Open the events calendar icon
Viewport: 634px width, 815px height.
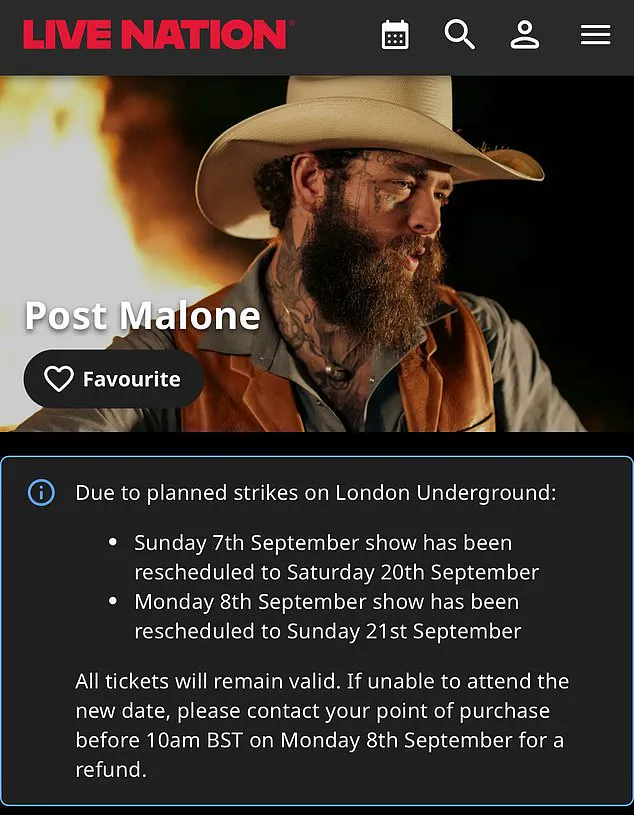tap(396, 35)
